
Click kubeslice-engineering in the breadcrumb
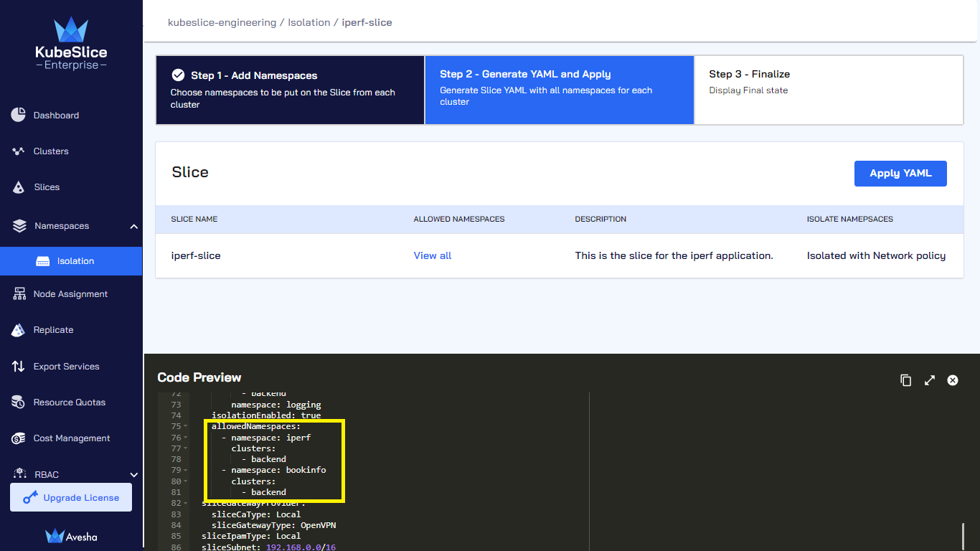[x=222, y=22]
